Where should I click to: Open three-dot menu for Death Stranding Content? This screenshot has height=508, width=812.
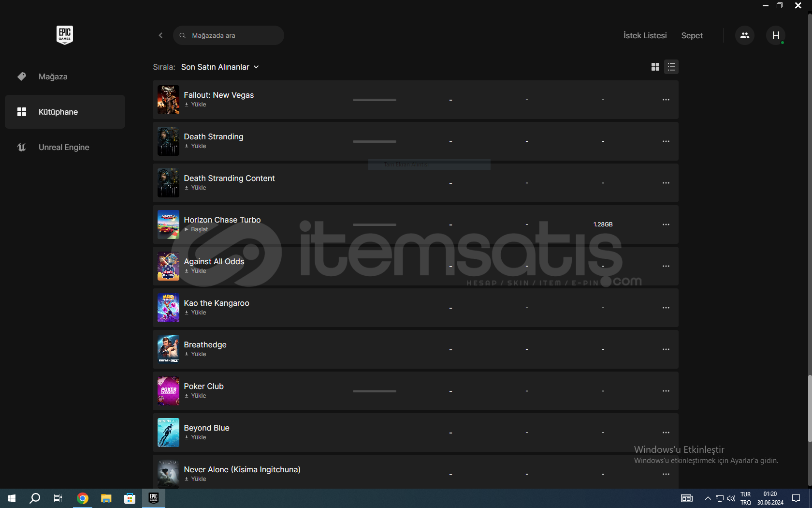(666, 183)
